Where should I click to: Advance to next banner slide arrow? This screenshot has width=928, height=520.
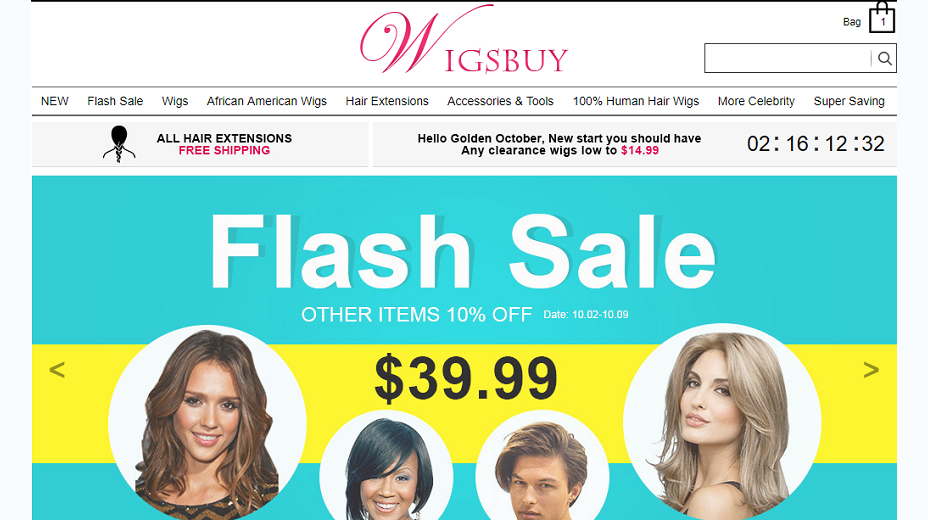coord(871,370)
